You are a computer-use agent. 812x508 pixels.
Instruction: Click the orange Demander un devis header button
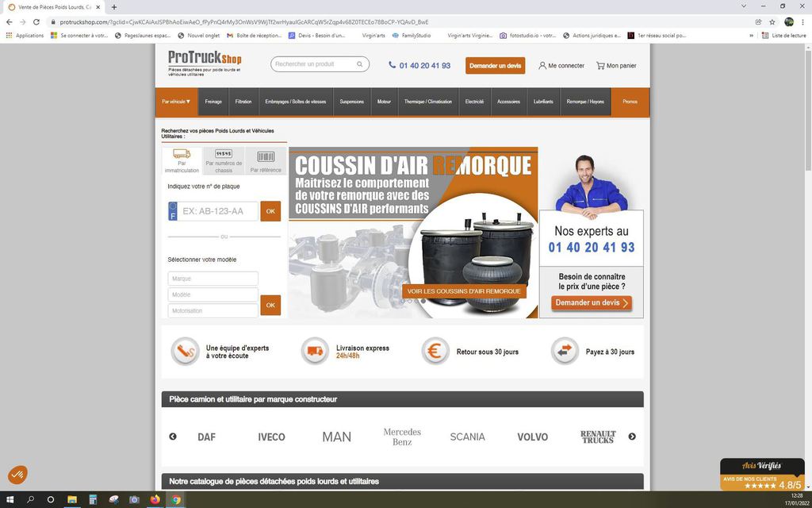tap(495, 66)
